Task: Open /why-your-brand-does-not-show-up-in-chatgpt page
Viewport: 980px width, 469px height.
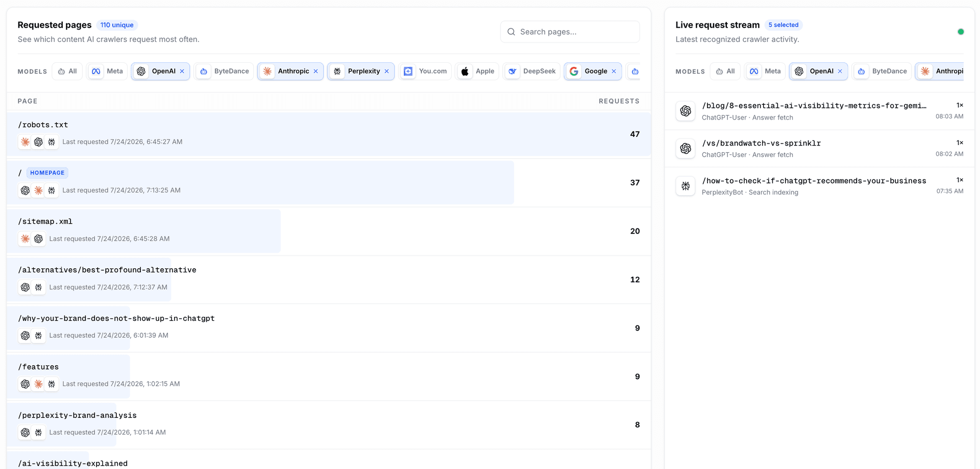Action: [329, 328]
